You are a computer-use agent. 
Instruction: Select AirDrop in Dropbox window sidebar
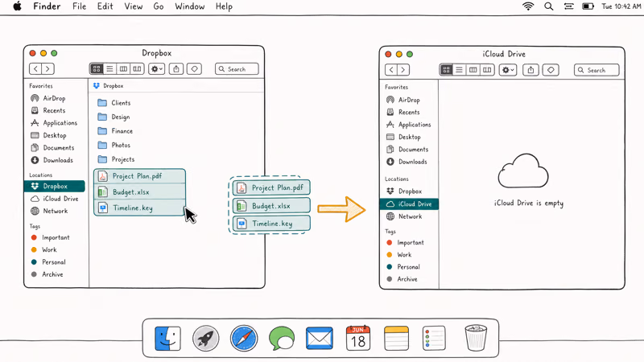(x=48, y=98)
